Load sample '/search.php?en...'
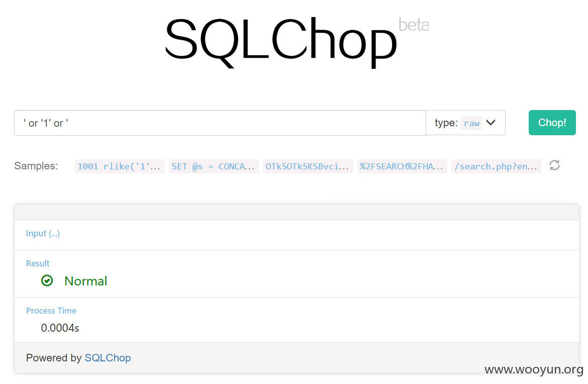Viewport: 588px width, 384px height. 496,166
